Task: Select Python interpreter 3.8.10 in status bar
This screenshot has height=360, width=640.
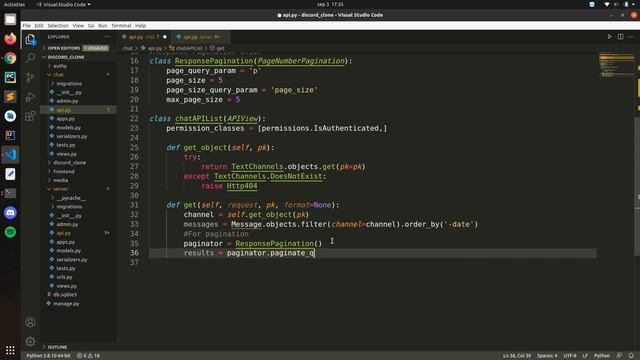Action: pos(48,356)
